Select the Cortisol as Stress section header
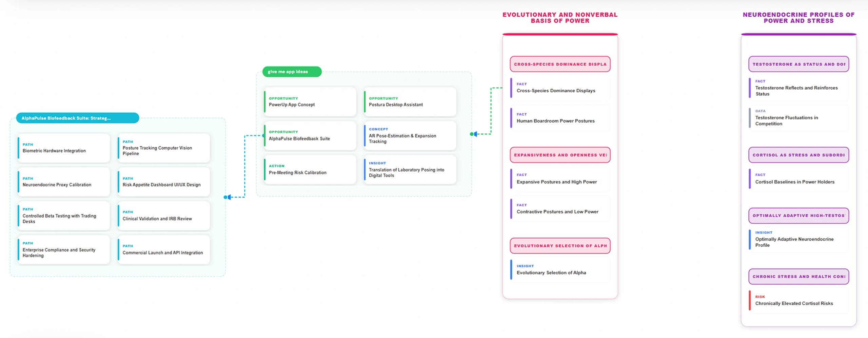Image resolution: width=868 pixels, height=338 pixels. click(x=799, y=155)
